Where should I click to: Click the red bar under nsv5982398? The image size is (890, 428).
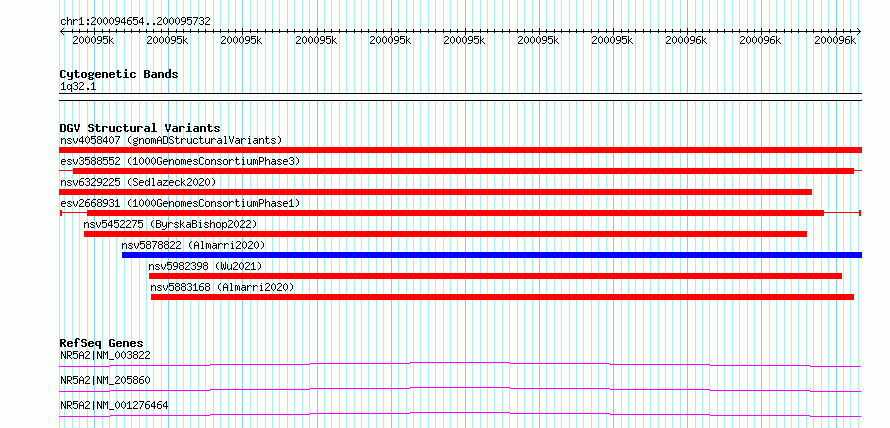pyautogui.click(x=495, y=276)
